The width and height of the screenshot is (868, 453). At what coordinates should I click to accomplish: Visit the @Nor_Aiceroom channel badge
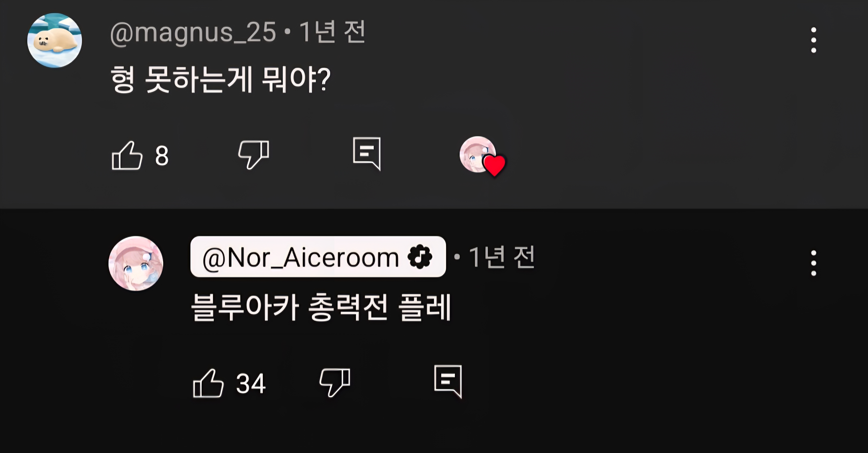coord(318,257)
